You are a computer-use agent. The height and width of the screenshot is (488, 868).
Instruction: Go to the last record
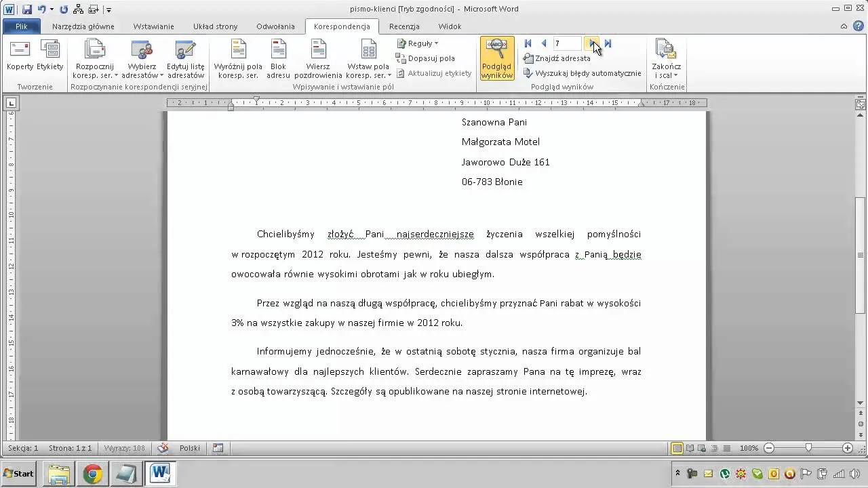point(608,43)
